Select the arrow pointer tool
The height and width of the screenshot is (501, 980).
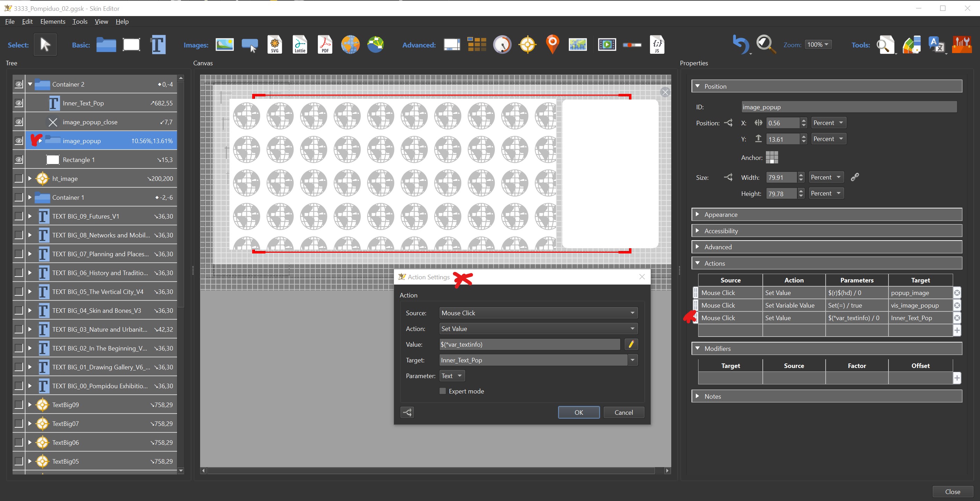[45, 44]
